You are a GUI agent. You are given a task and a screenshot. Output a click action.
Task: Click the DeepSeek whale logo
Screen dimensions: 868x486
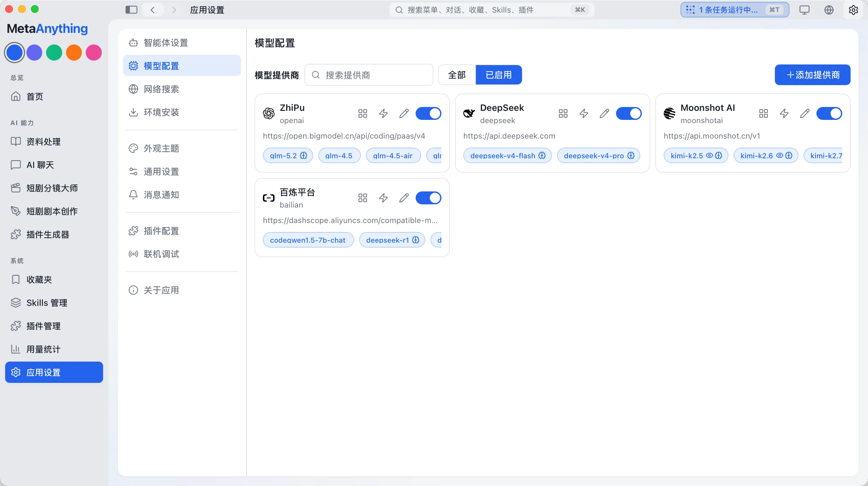pos(469,113)
